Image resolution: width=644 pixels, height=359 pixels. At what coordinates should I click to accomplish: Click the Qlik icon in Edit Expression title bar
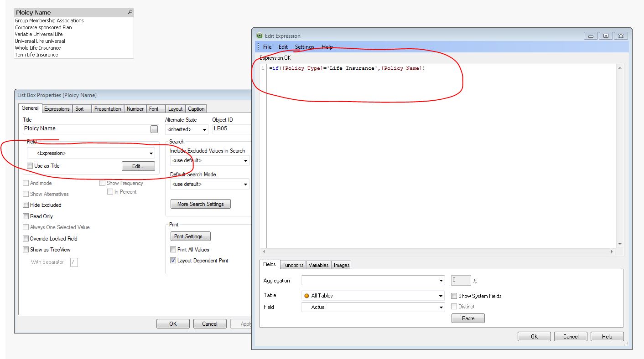(260, 36)
